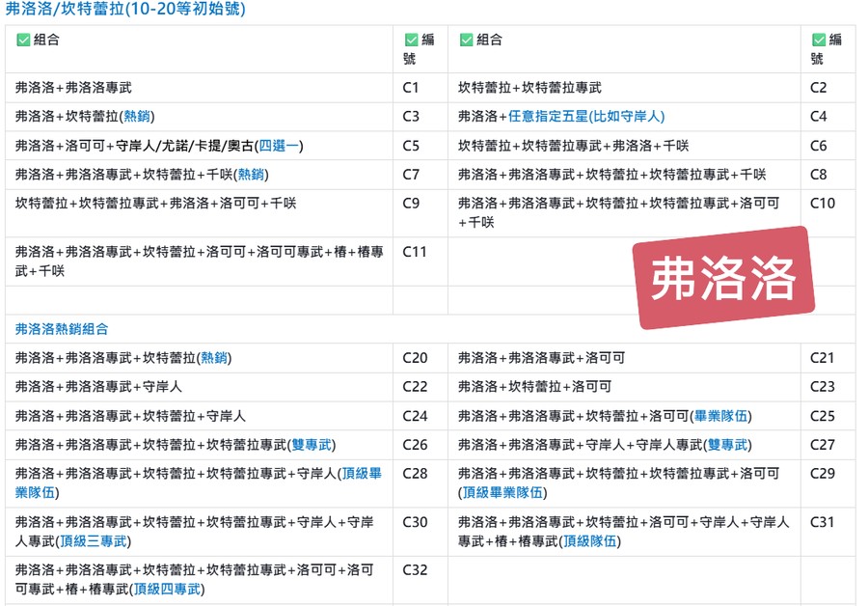The image size is (868, 606).
Task: Click the 熱銷 link in row C20
Action: click(215, 358)
